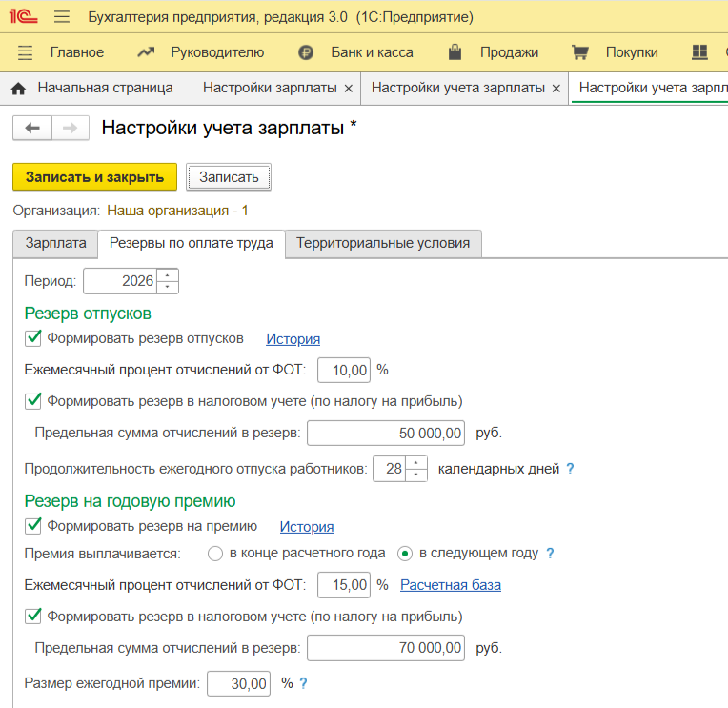Screen dimensions: 728x708
Task: Toggle Формировать резерв отпусков checkbox
Action: pyautogui.click(x=33, y=338)
